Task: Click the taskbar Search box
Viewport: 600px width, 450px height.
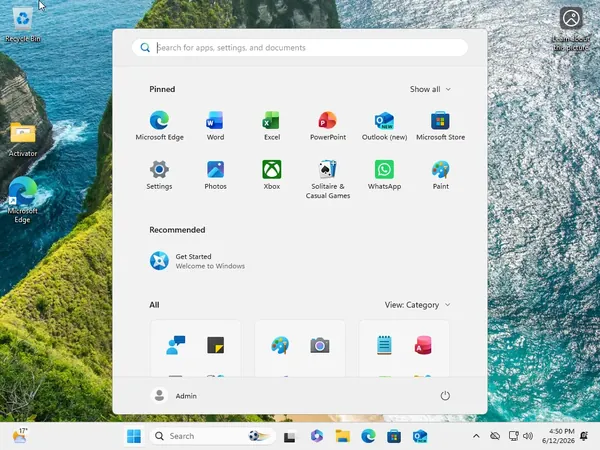Action: pyautogui.click(x=212, y=436)
